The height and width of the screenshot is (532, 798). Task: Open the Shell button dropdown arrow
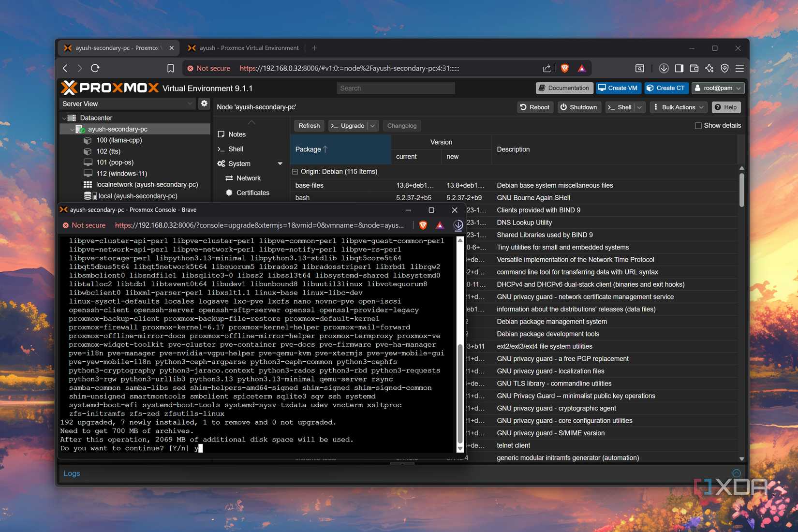[x=639, y=107]
